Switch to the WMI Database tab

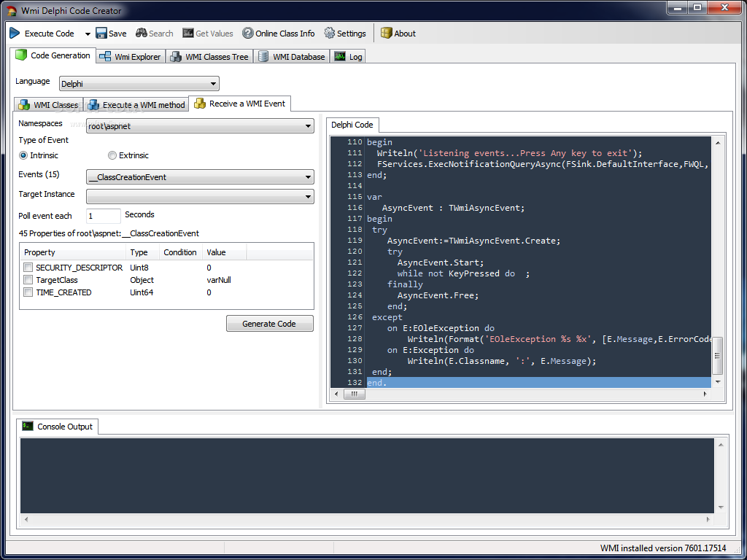pyautogui.click(x=292, y=57)
